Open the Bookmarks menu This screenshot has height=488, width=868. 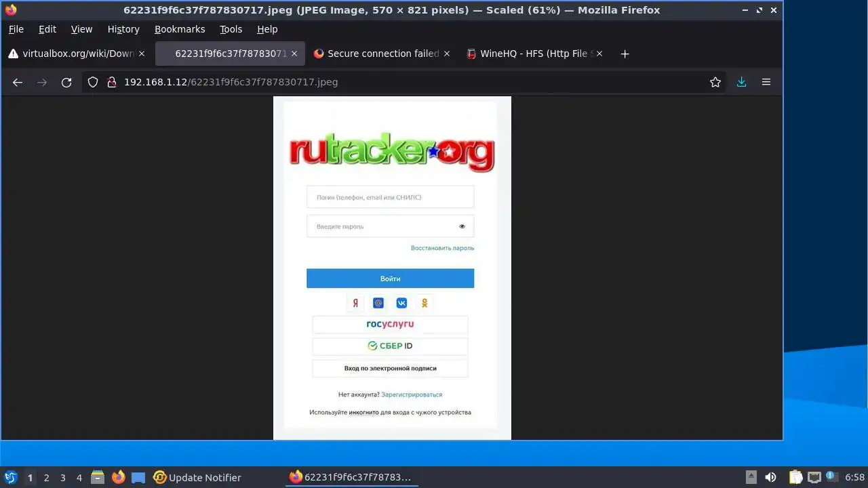pos(180,29)
